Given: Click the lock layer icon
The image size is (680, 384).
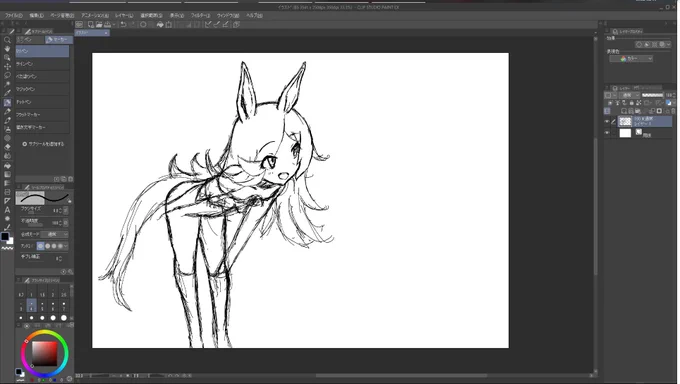Looking at the screenshot, I should (x=631, y=103).
